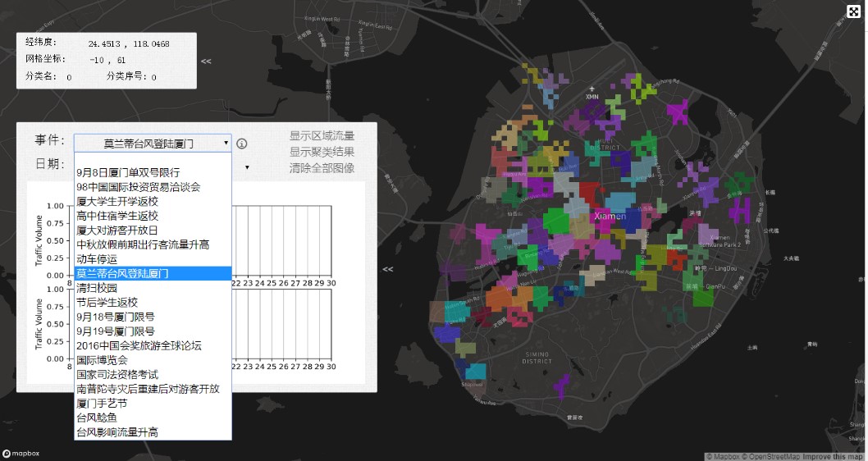Open the 日期 date dropdown arrow

pyautogui.click(x=247, y=167)
